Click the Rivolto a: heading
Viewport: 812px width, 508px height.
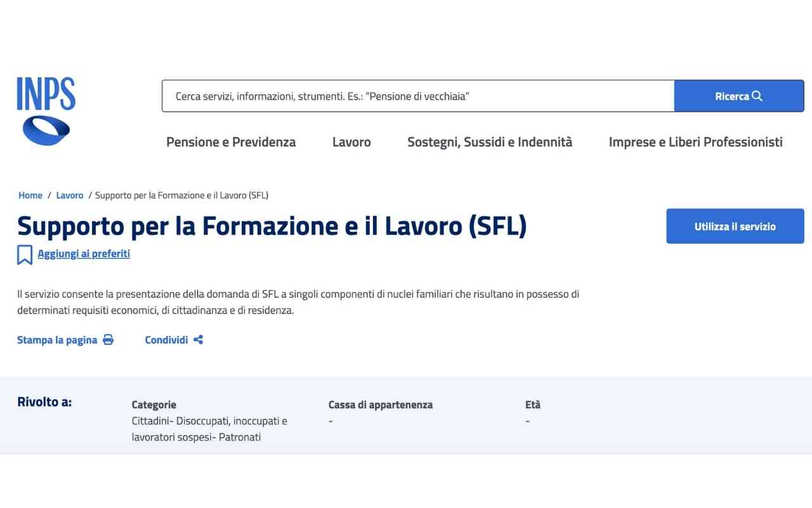(44, 402)
